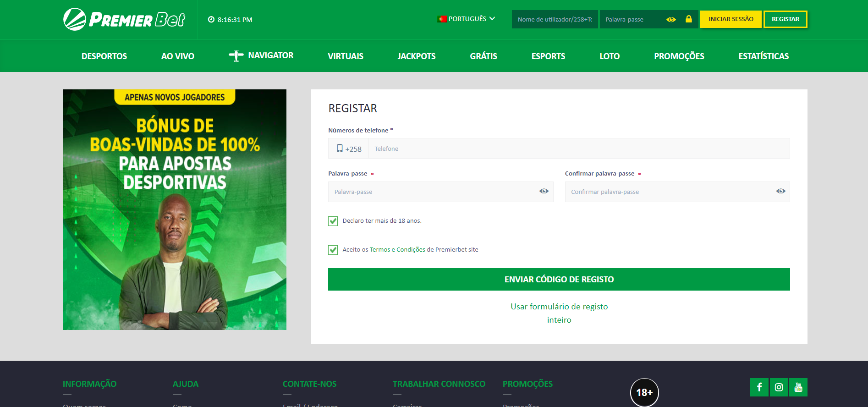868x407 pixels.
Task: Go to the LOTO page
Action: [610, 56]
